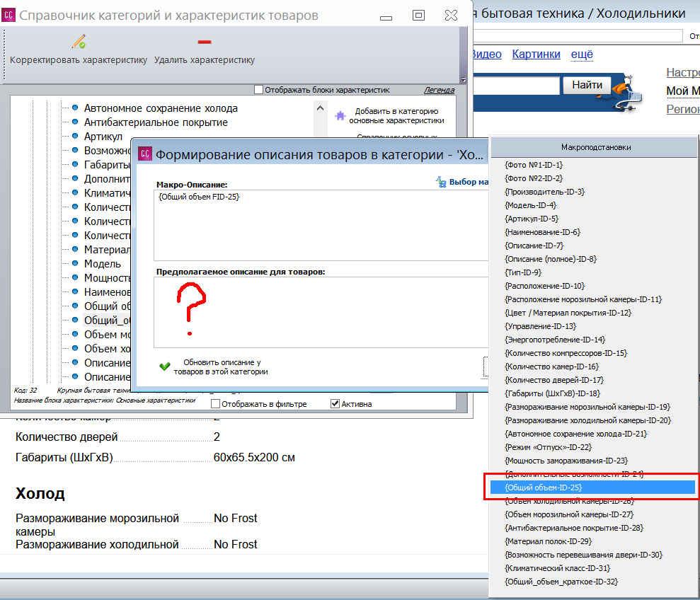
Task: Select macro {Расположение морозильной камеры-ID-11}
Action: (x=583, y=299)
